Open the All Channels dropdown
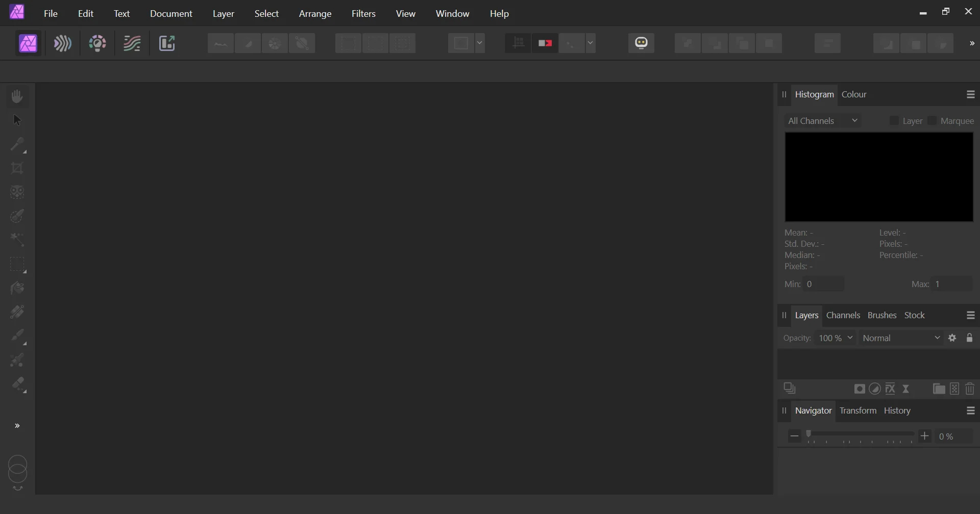 click(x=823, y=121)
